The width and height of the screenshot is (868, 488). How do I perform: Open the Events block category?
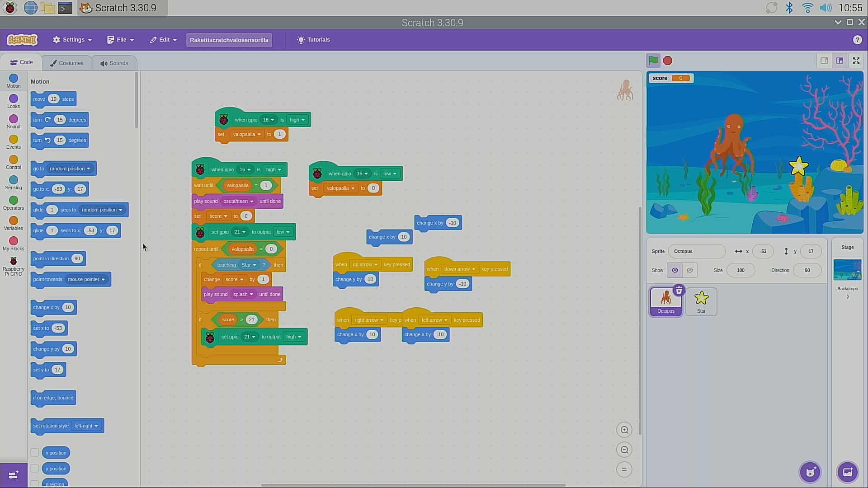coord(14,142)
